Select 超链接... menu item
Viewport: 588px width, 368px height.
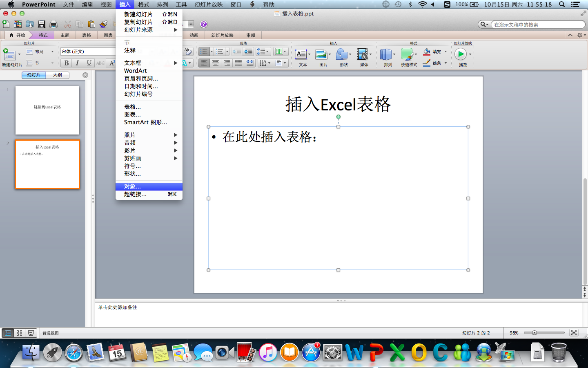pyautogui.click(x=149, y=194)
